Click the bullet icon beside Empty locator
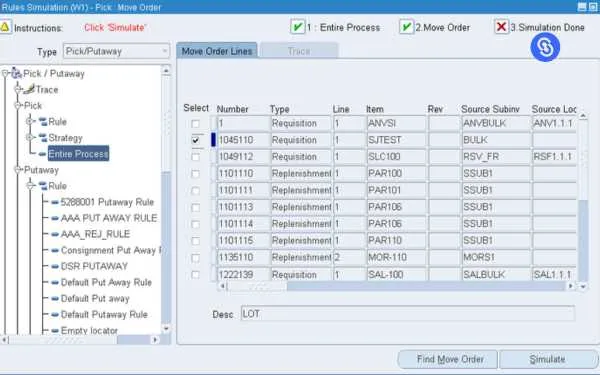The image size is (600, 375). (x=55, y=330)
